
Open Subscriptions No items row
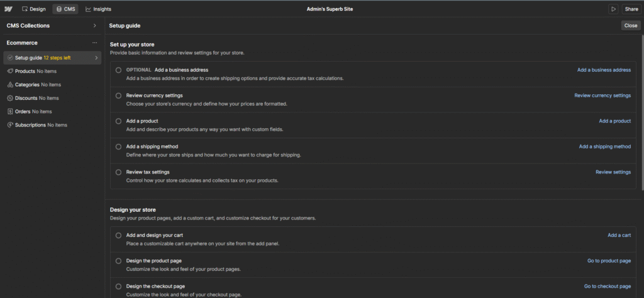click(52, 124)
